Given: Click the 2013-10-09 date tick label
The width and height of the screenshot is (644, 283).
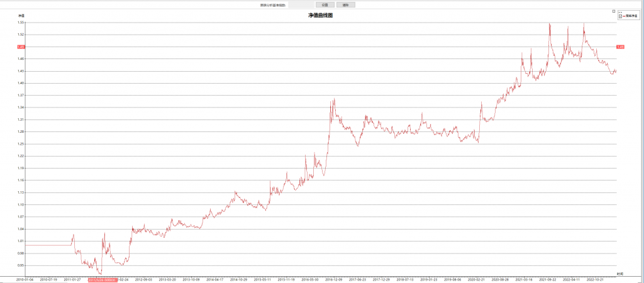Looking at the screenshot, I should tap(191, 279).
